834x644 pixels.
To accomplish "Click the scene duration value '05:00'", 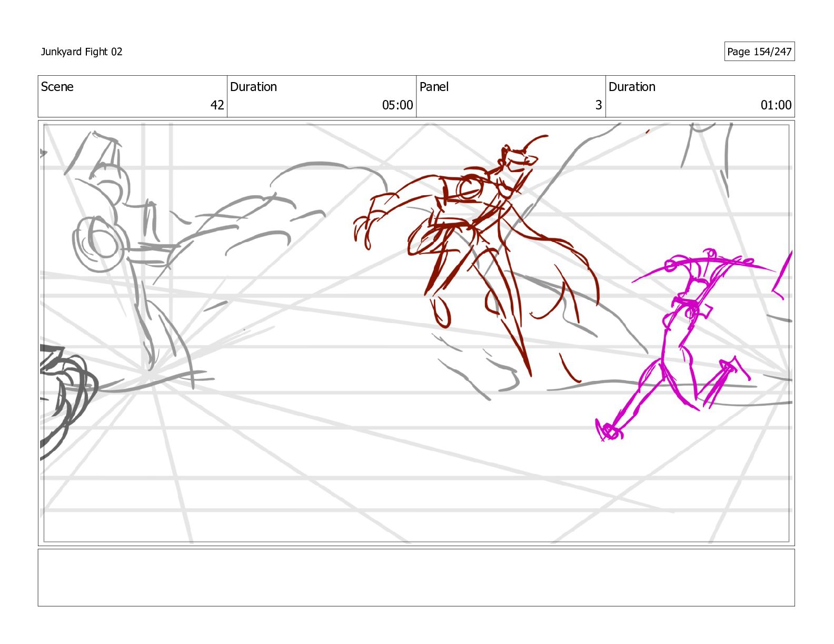I will [x=398, y=105].
